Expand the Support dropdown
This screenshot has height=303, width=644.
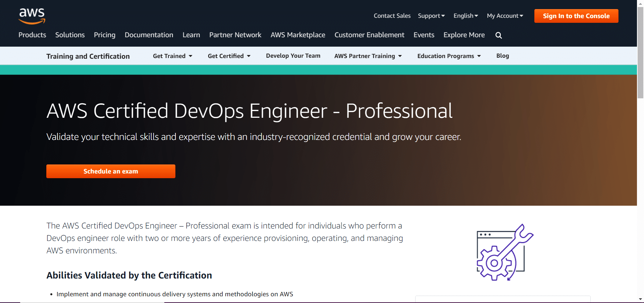[431, 16]
